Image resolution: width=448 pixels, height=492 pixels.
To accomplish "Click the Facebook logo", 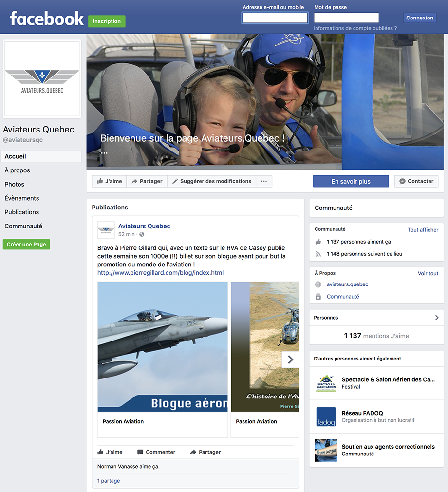I will tap(47, 19).
